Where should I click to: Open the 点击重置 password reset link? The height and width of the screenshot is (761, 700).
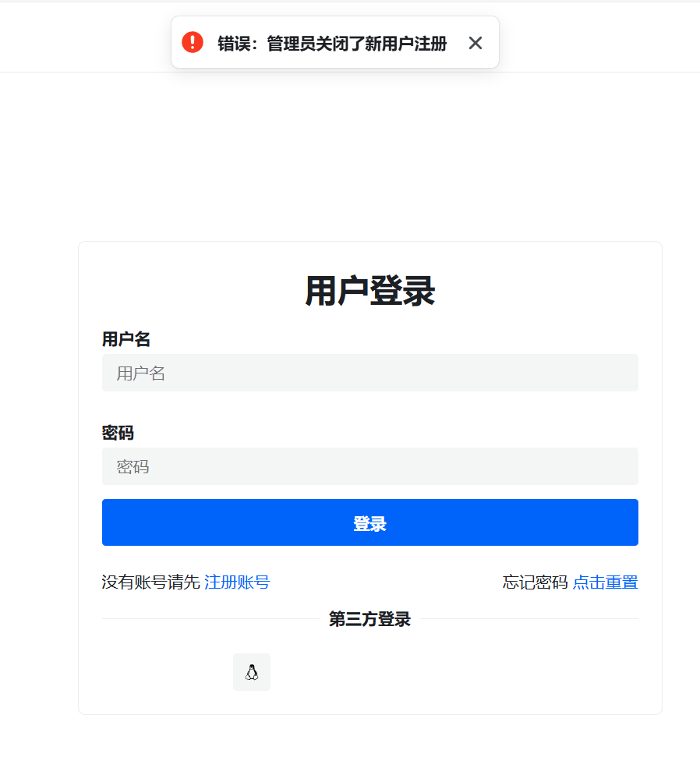coord(606,582)
